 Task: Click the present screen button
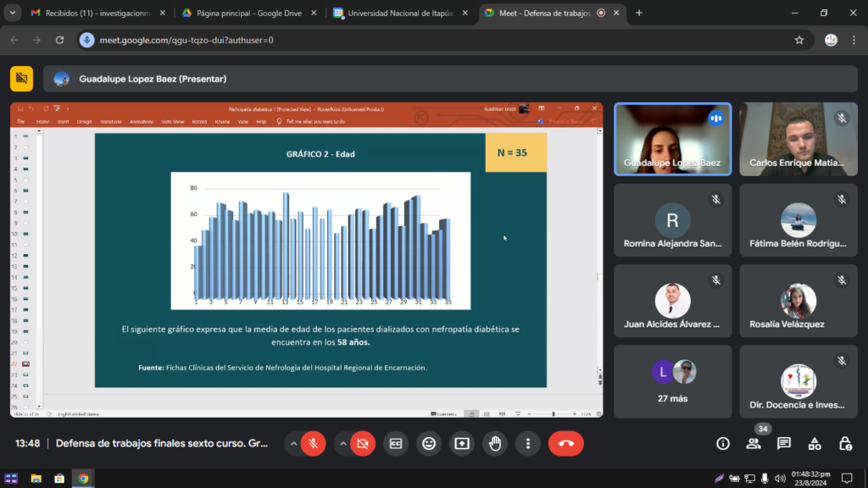462,443
